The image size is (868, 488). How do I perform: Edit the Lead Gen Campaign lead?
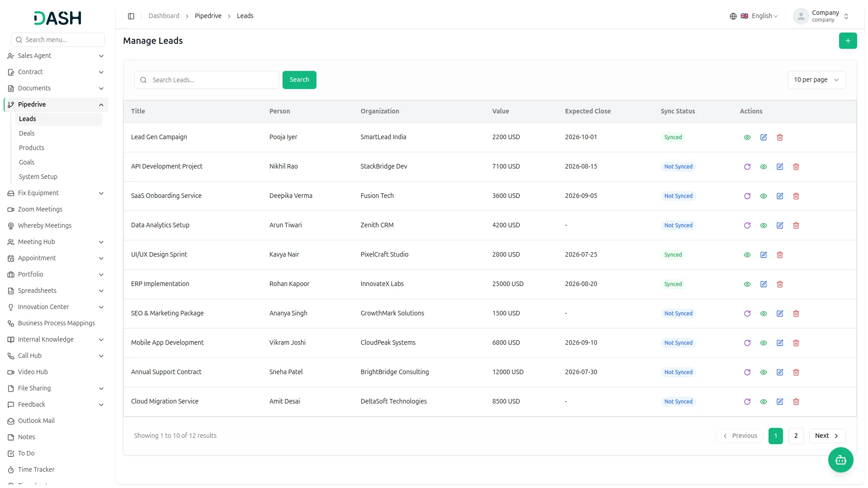[764, 137]
